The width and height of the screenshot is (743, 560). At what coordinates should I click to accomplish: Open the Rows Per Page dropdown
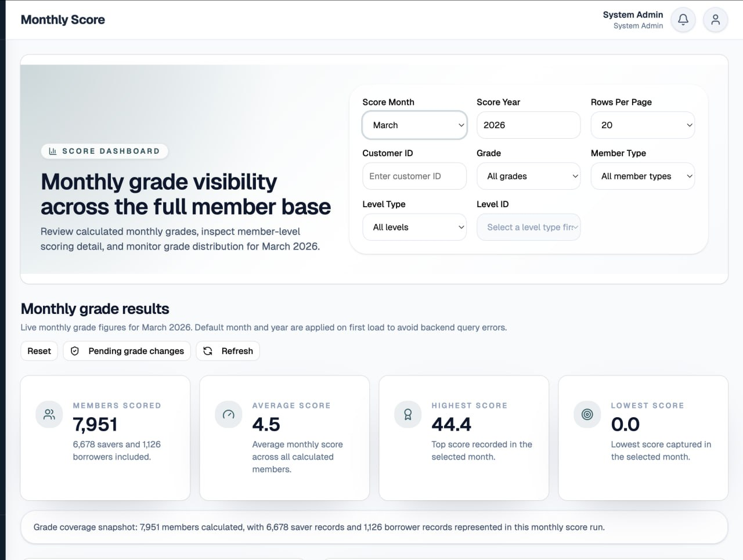643,125
